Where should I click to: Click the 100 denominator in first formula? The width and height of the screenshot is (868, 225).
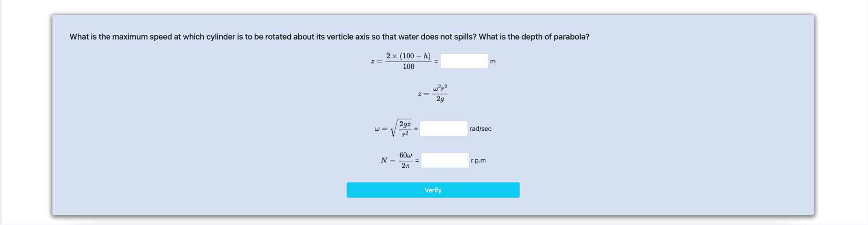click(408, 67)
